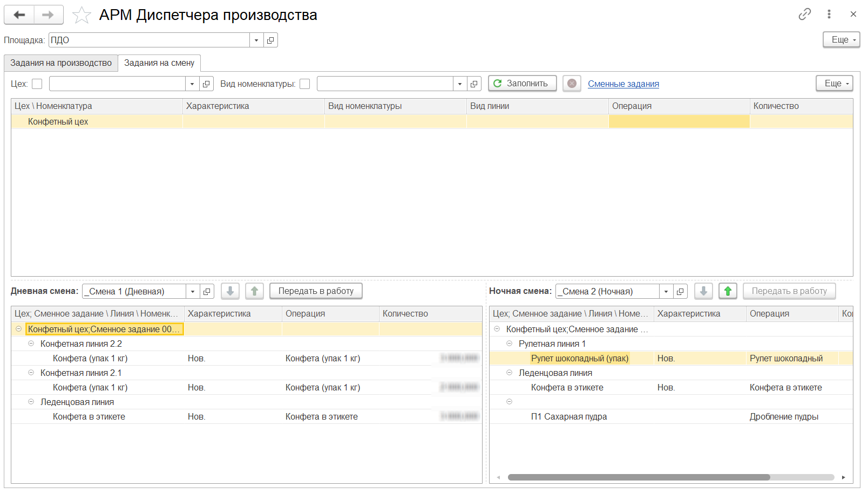Open the Дневная смена field's open-form icon

[x=207, y=292]
